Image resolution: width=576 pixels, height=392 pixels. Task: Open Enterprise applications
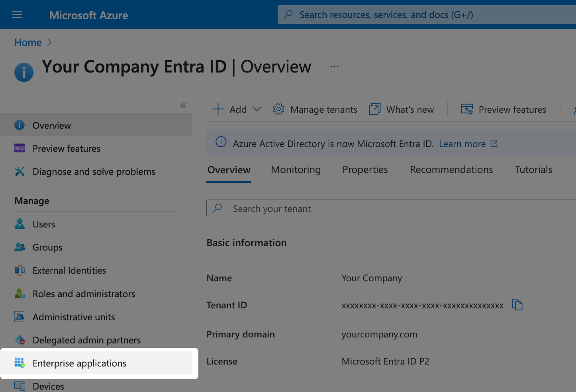pos(79,363)
